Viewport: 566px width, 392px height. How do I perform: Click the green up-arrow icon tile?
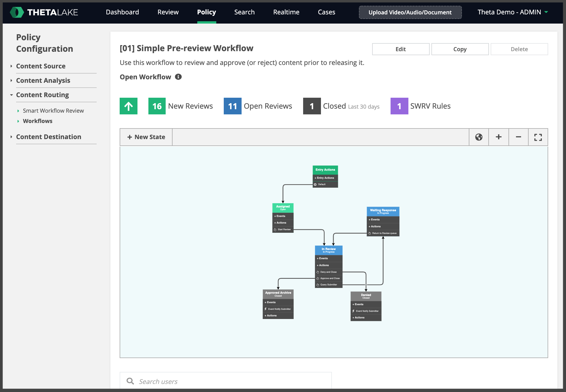point(129,106)
